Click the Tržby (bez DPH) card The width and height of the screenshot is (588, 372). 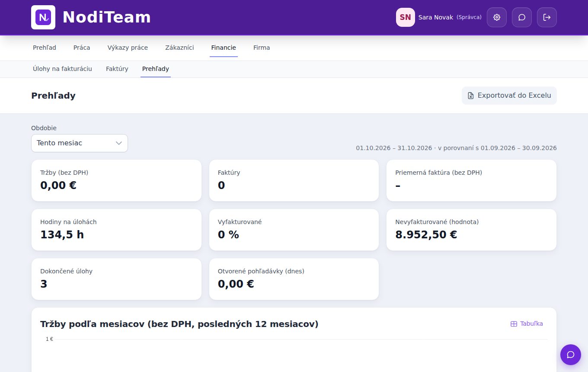click(x=116, y=180)
